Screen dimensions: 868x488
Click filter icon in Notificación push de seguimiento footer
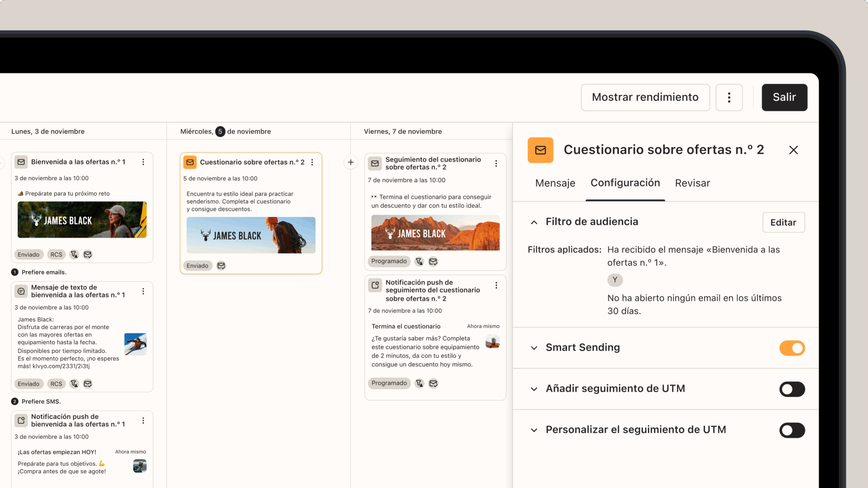[x=419, y=383]
